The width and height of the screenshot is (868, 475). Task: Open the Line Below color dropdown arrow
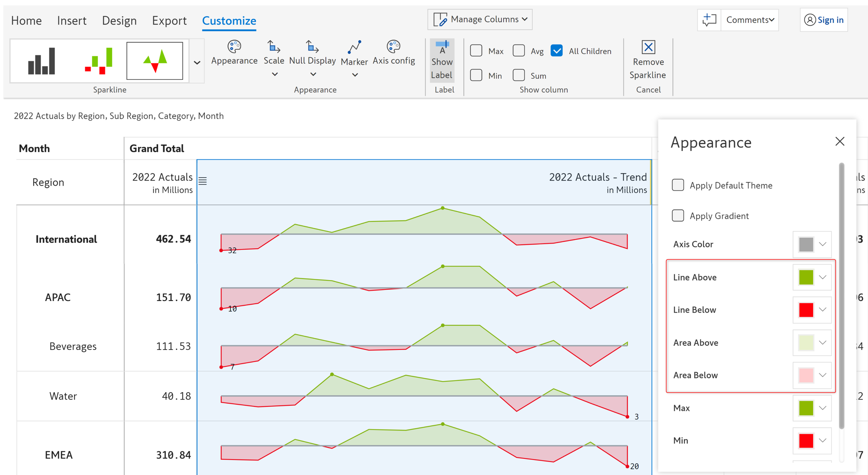click(823, 310)
